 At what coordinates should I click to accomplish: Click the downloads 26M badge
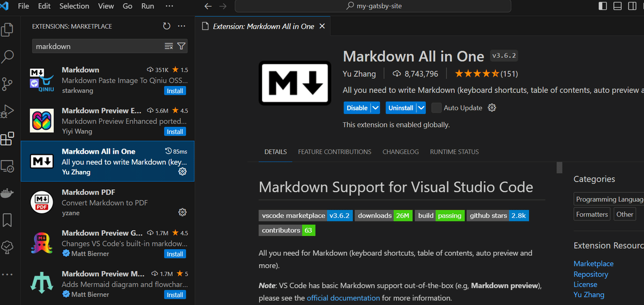click(x=383, y=215)
